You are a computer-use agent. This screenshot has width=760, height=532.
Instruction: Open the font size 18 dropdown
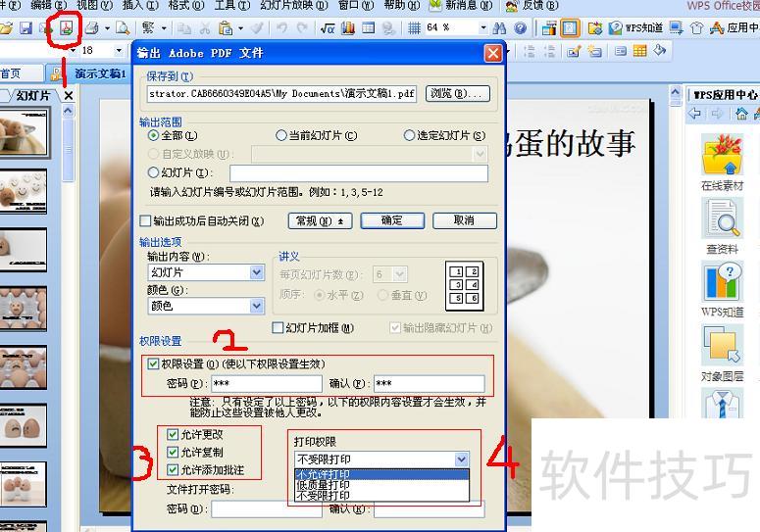coord(119,50)
